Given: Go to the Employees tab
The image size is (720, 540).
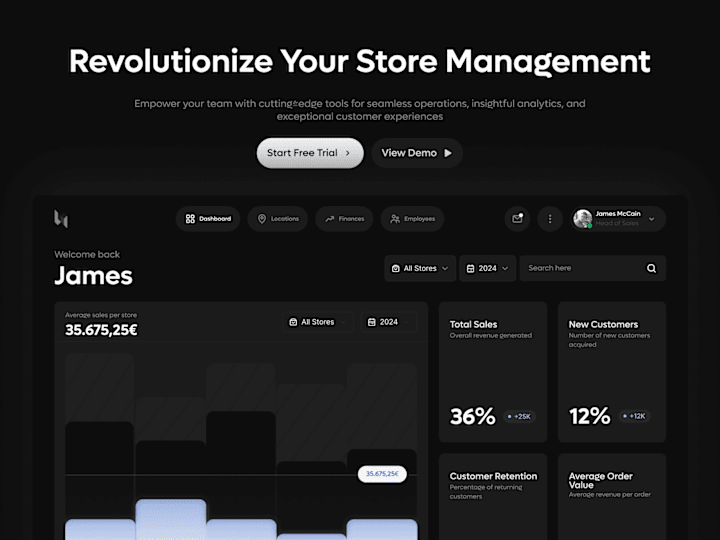Looking at the screenshot, I should click(412, 219).
